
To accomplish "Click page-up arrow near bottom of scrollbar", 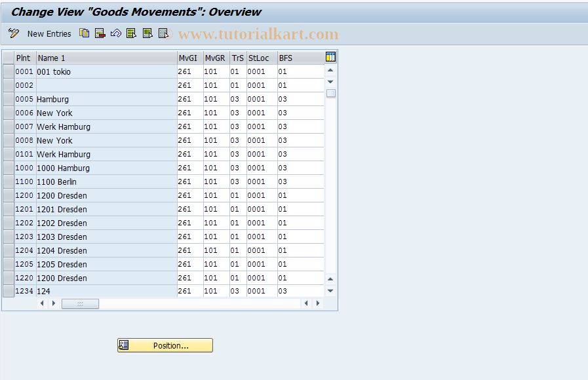I will coord(330,279).
